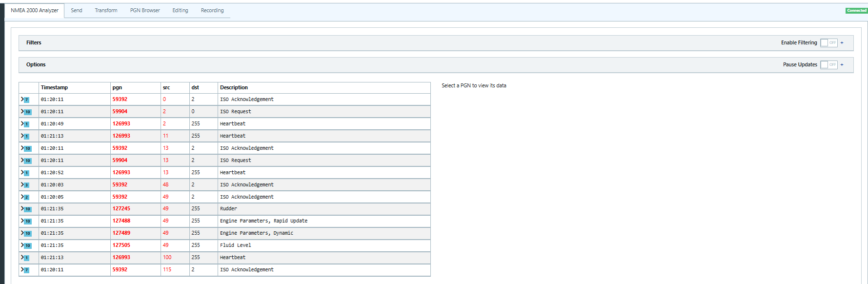Click Heartbeat description in src 100 row
868x284 pixels.
233,257
